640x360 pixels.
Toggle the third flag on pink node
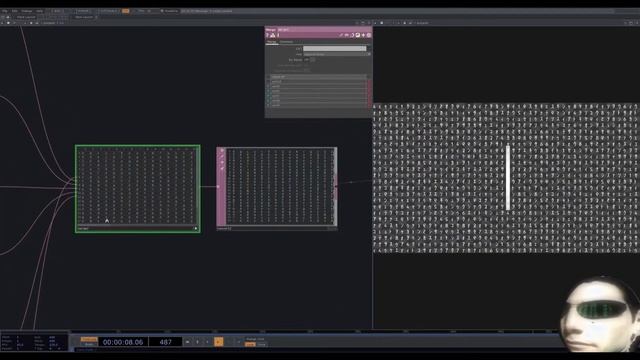point(222,162)
